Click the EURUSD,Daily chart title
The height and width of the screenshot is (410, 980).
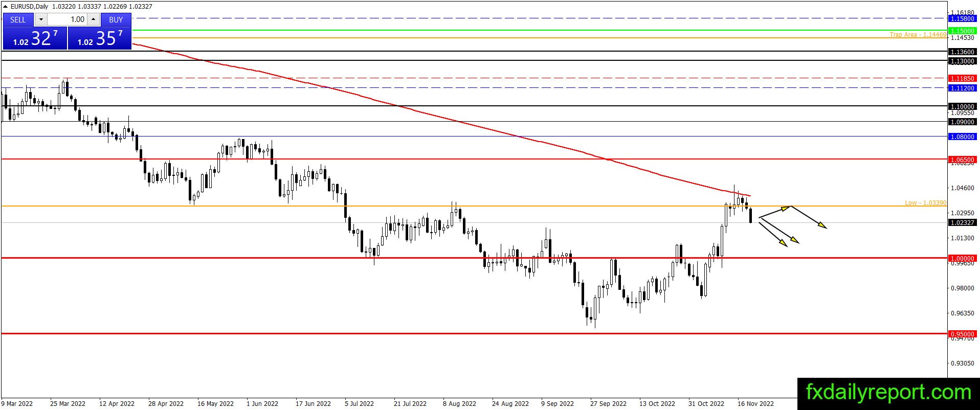point(29,7)
